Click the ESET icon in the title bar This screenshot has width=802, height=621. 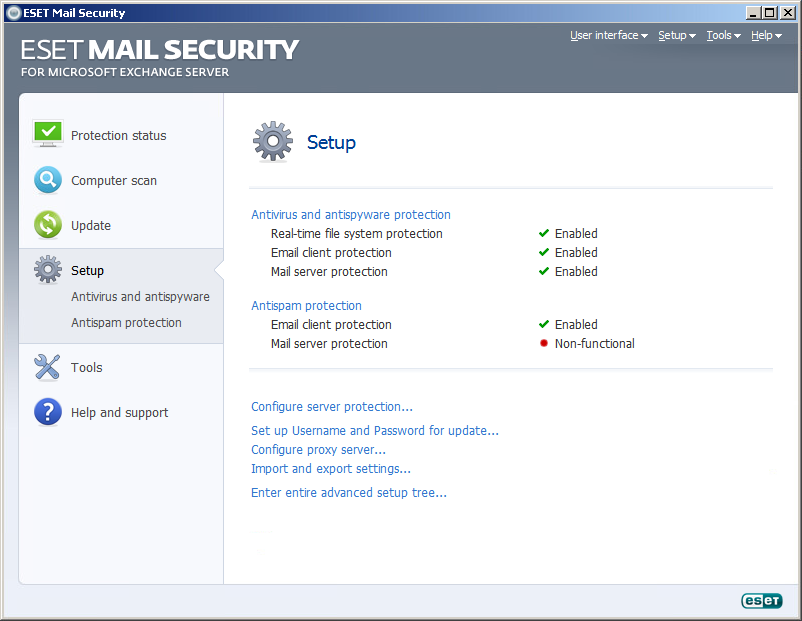[x=13, y=12]
